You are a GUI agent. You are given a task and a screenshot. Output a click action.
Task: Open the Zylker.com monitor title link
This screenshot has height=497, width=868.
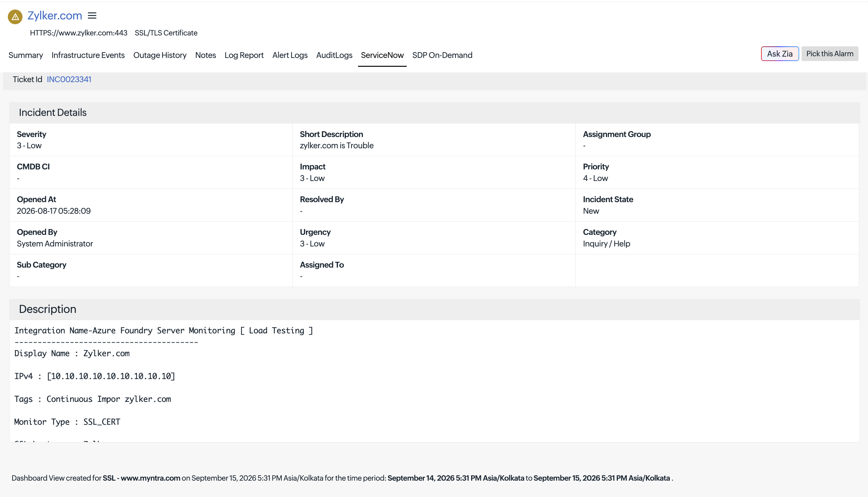[55, 15]
